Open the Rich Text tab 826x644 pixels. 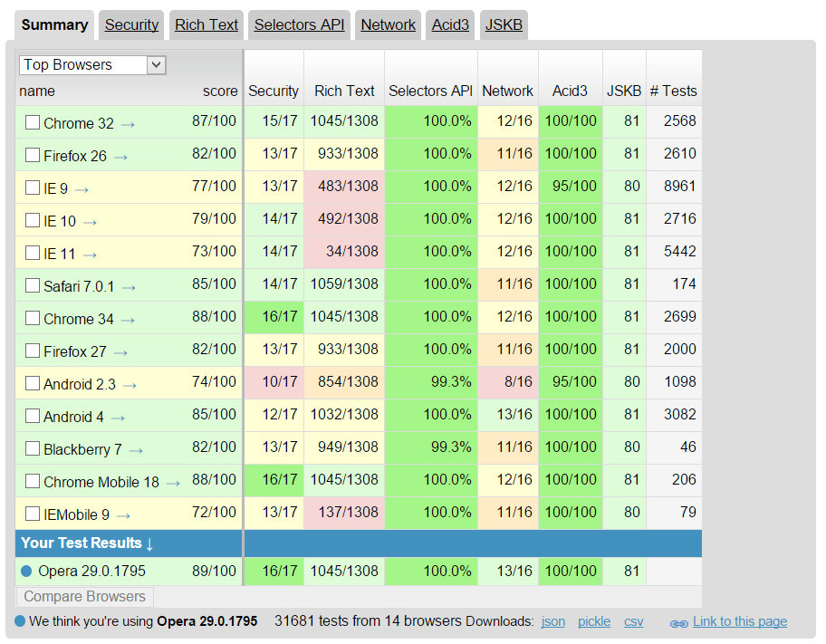206,25
